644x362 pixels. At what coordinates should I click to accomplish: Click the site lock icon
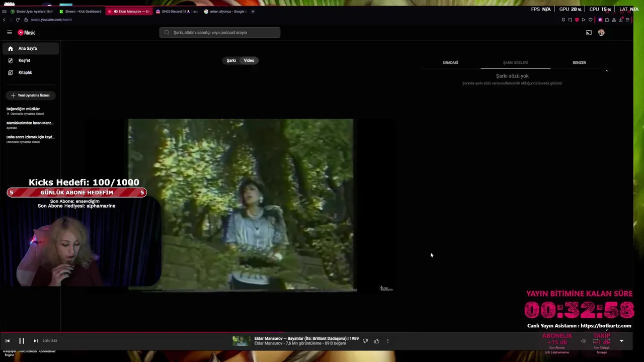click(26, 20)
